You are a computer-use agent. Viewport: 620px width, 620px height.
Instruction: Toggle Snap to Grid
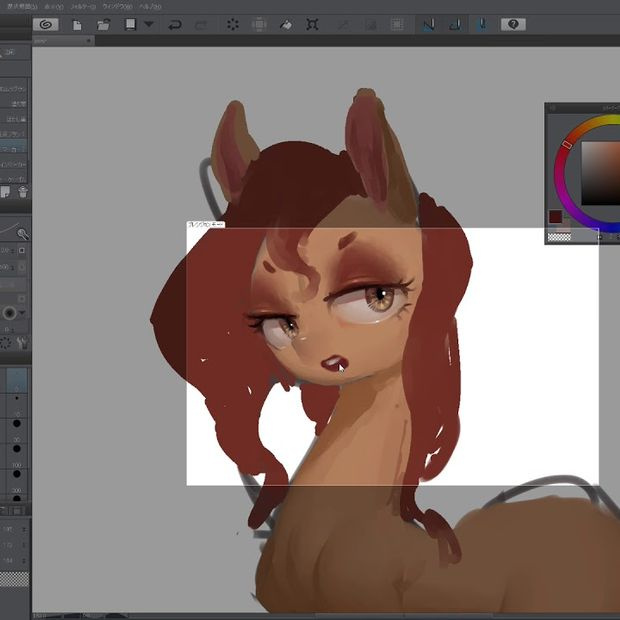482,25
